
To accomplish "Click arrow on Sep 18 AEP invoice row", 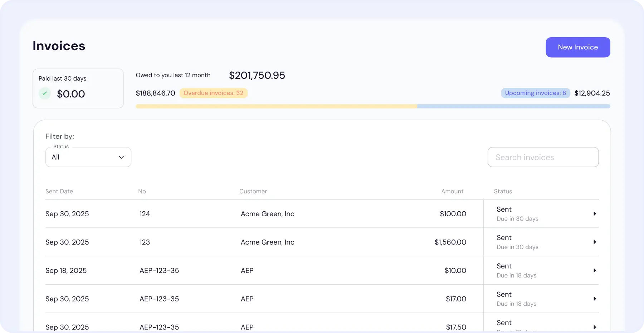I will 595,270.
